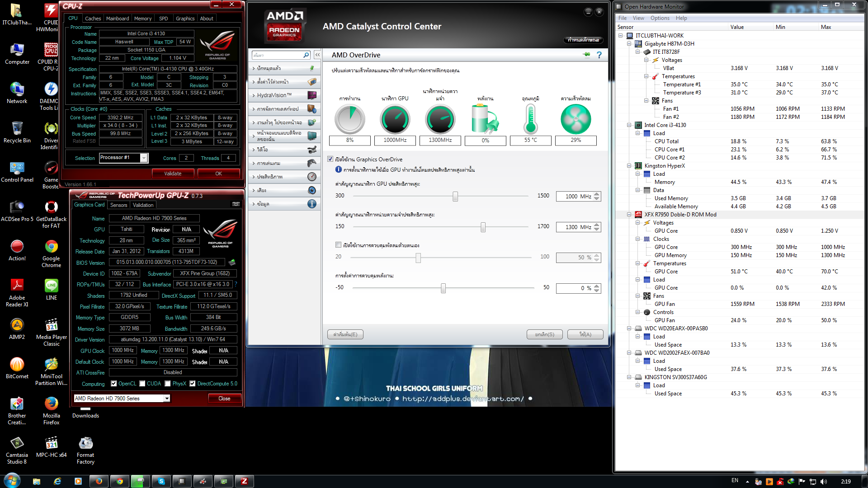
Task: Toggle the OpenCL checkbox in GPU-Z
Action: (114, 384)
